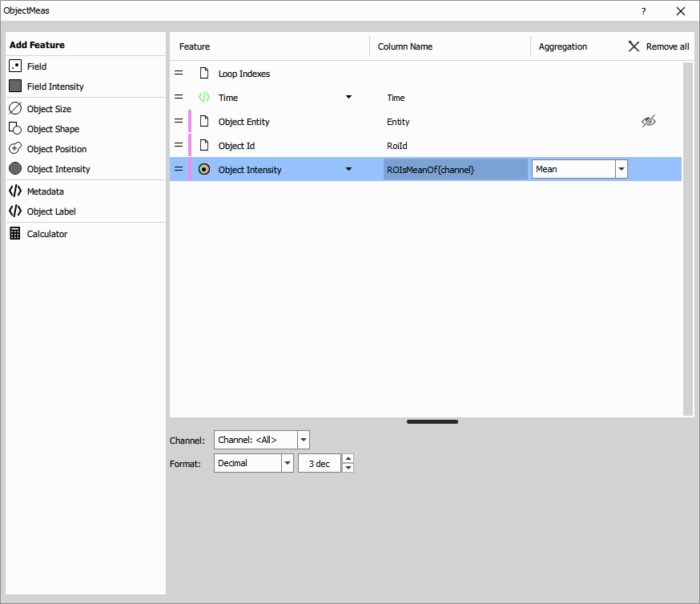This screenshot has height=604, width=700.
Task: Expand the Channel selection dropdown
Action: click(303, 440)
